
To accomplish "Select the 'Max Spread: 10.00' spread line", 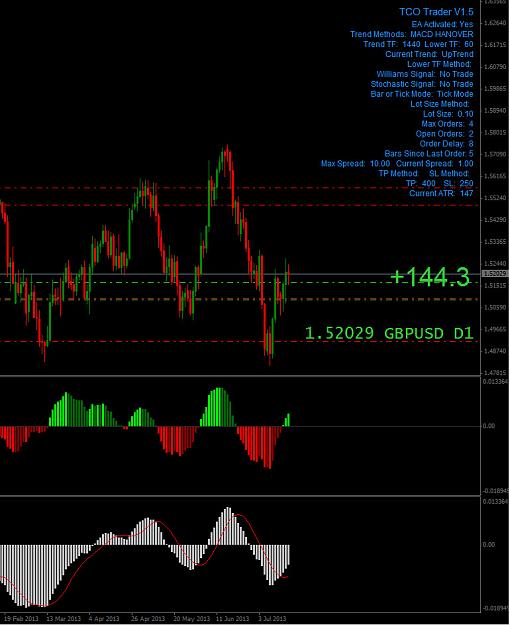I will [x=397, y=163].
